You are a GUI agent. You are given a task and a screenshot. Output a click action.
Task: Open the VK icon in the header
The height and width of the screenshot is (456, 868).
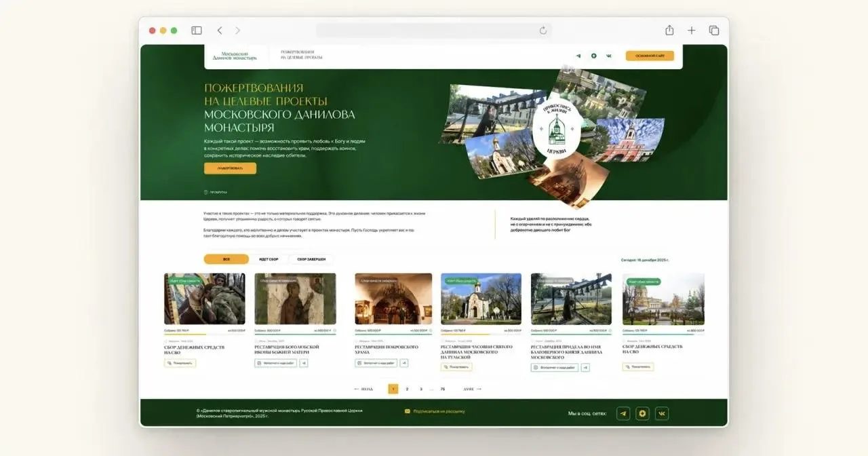coord(609,56)
